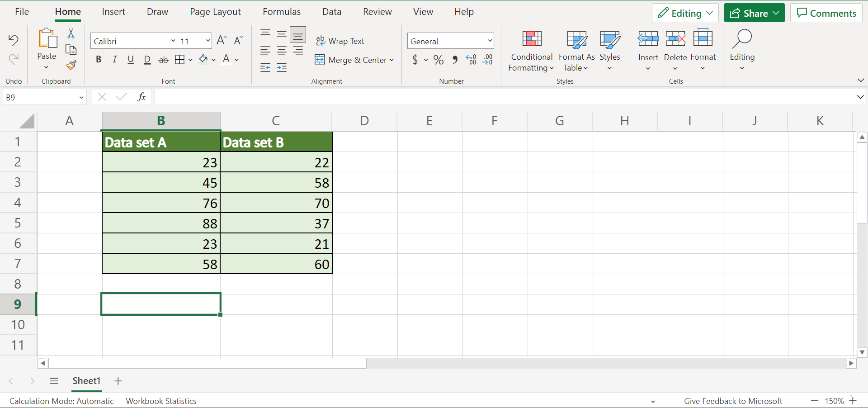The height and width of the screenshot is (408, 868).
Task: Click the Increase Indent icon
Action: click(282, 68)
